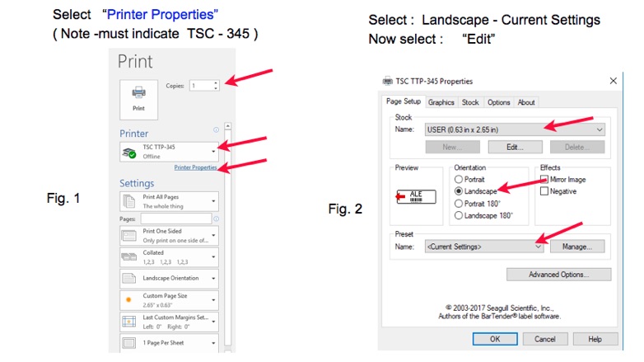Viewport: 644px width, 362px height.
Task: Click the info icon next to Pages field
Action: (x=216, y=219)
